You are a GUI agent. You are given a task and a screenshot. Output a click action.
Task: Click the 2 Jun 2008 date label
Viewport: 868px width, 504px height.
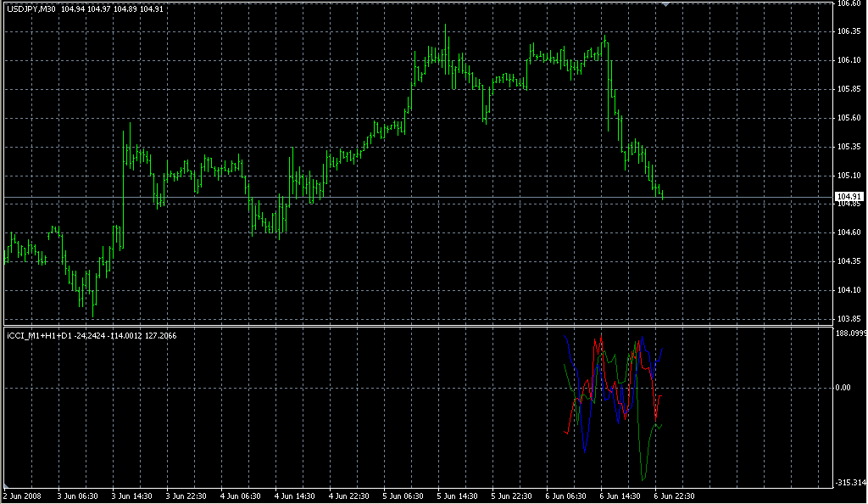[x=22, y=496]
